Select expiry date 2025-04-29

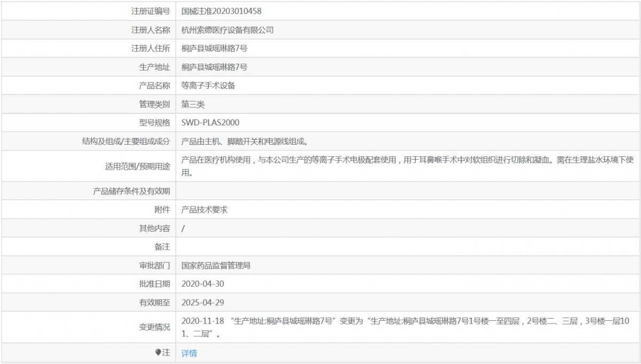pyautogui.click(x=203, y=303)
